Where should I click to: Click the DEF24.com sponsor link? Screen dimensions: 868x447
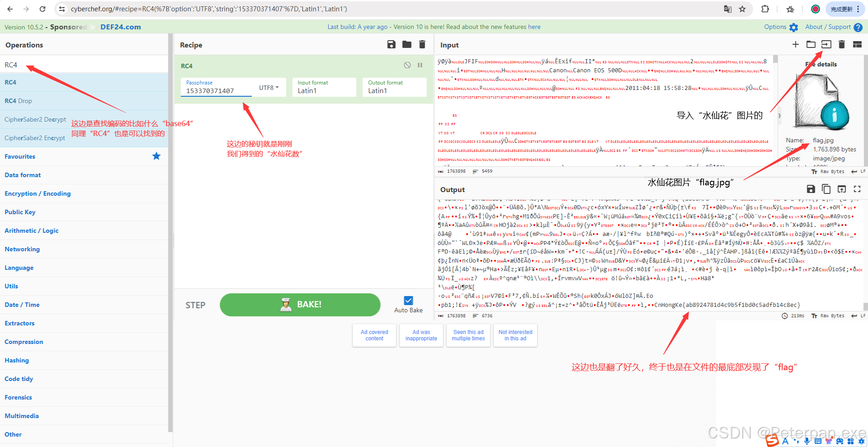(x=121, y=27)
